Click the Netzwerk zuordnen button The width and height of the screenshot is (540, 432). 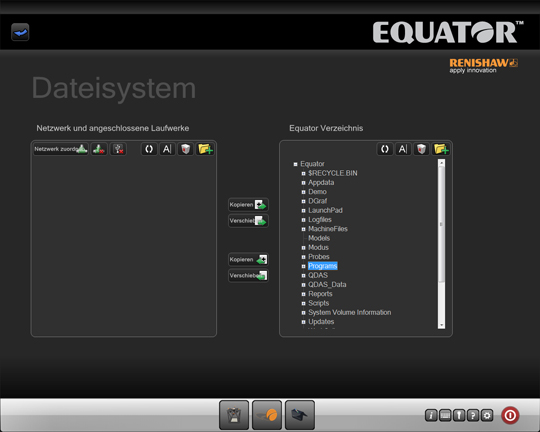coord(61,149)
